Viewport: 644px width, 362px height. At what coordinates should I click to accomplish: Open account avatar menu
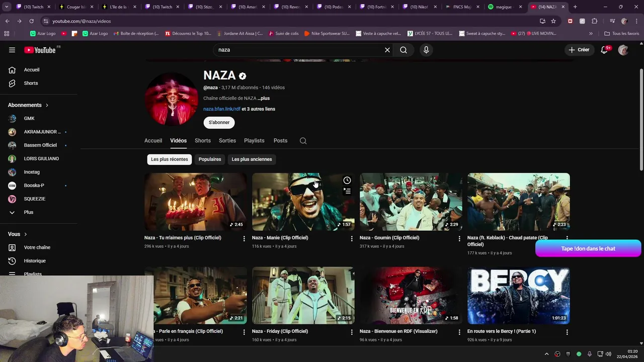pos(623,50)
